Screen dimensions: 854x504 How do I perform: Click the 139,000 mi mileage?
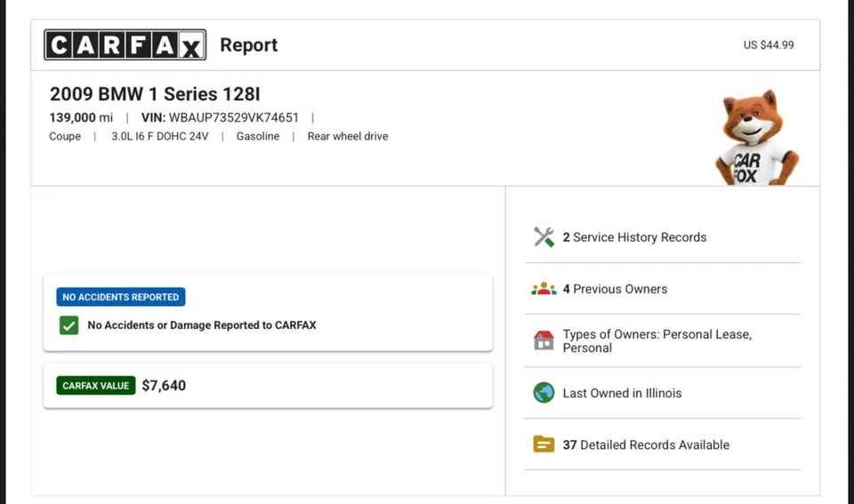pos(81,117)
